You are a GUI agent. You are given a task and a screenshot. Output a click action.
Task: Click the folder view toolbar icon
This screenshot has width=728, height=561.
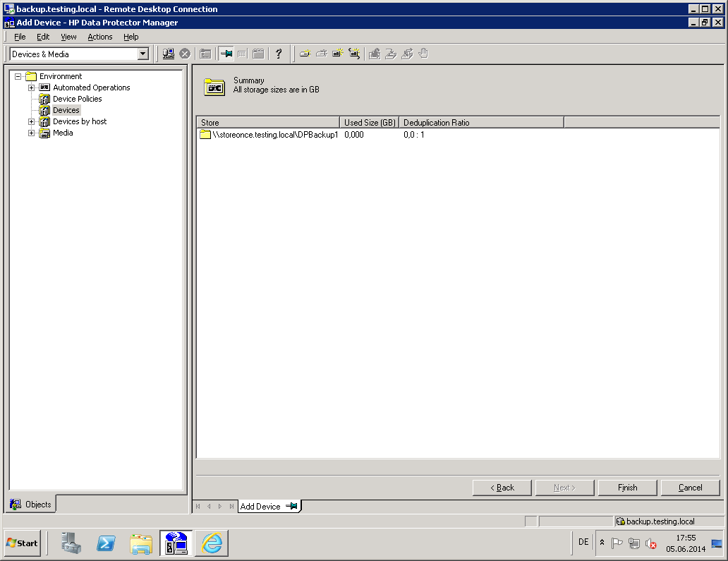point(205,54)
